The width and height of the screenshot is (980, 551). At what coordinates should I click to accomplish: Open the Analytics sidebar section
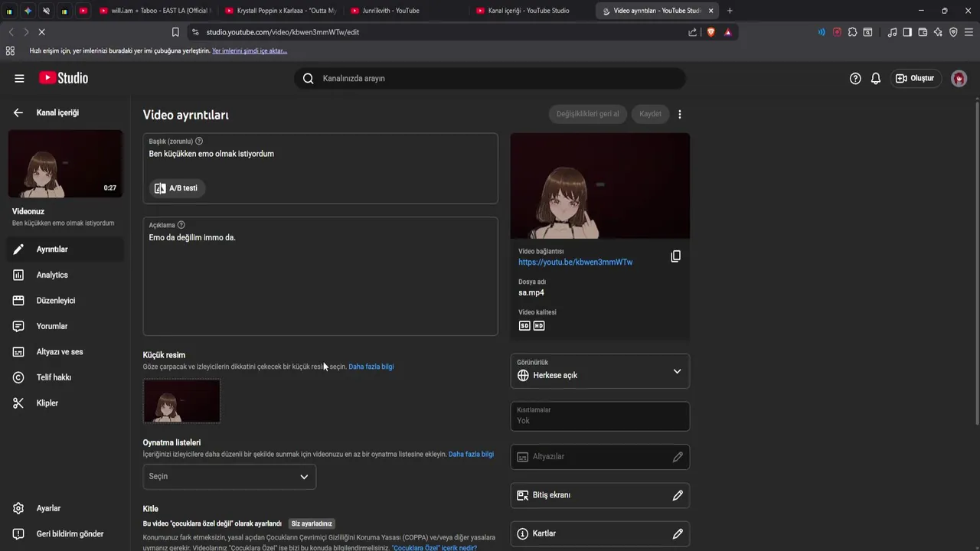tap(65, 275)
